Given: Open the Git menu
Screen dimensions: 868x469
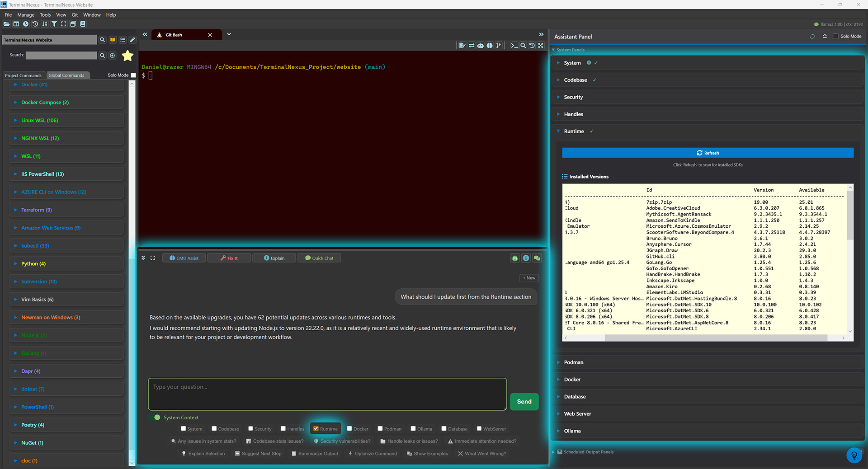Looking at the screenshot, I should point(75,14).
